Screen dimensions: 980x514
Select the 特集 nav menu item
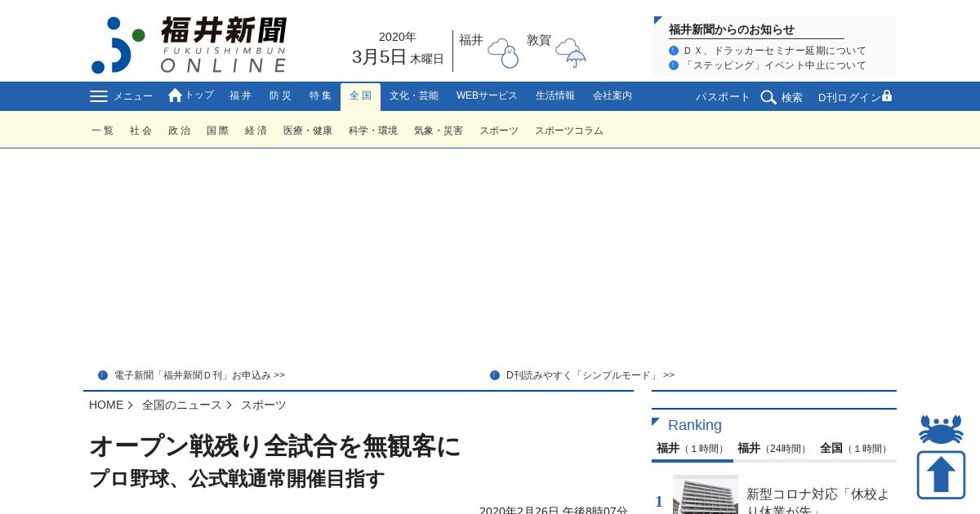tap(321, 96)
